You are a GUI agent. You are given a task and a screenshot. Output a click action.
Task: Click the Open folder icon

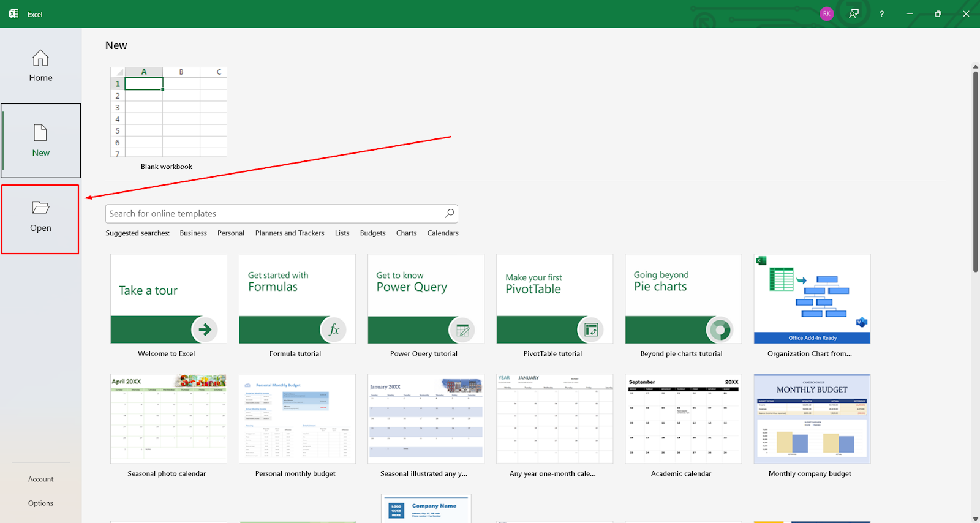click(40, 208)
